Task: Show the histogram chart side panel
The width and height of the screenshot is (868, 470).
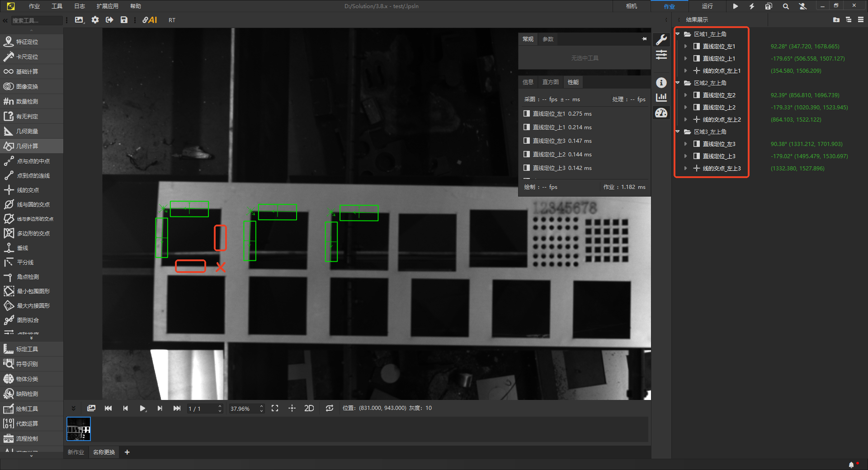Action: coord(661,97)
